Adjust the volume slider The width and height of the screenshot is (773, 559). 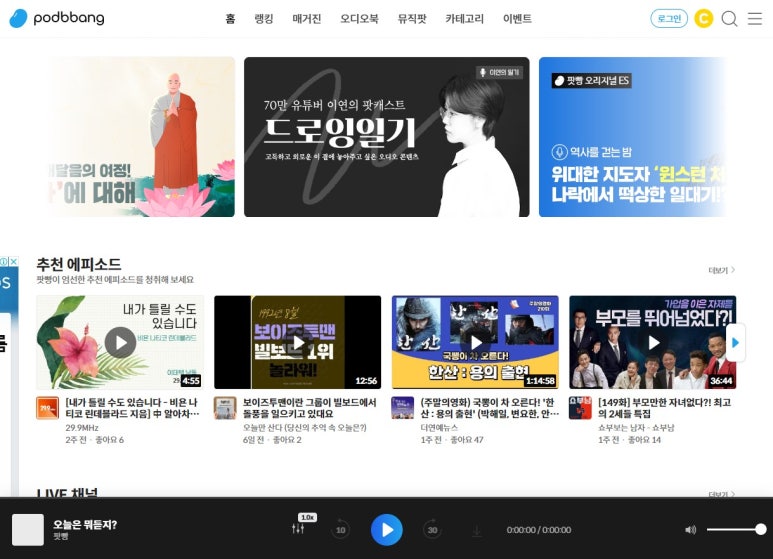click(x=737, y=529)
